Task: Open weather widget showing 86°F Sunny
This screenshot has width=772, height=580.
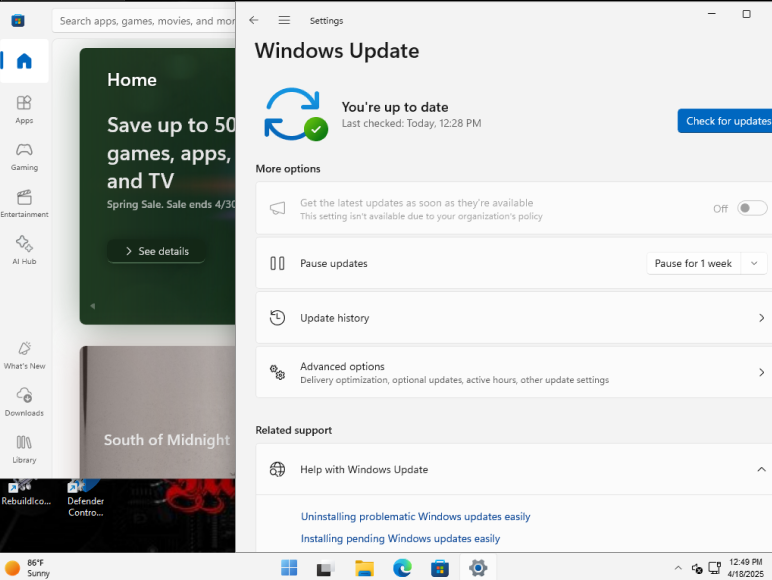Action: tap(28, 568)
